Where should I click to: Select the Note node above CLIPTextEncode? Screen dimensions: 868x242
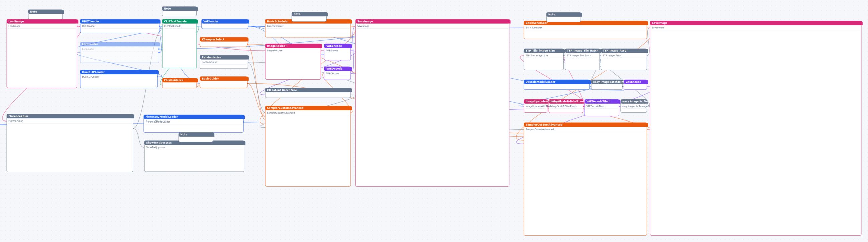(180, 11)
